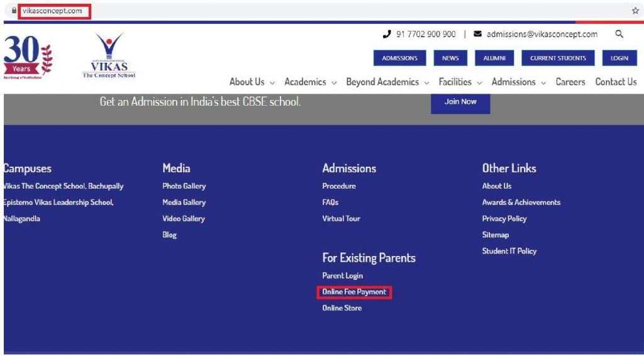Open Vikas The Concept School, Bachupally link
This screenshot has height=356, width=644.
(x=64, y=186)
